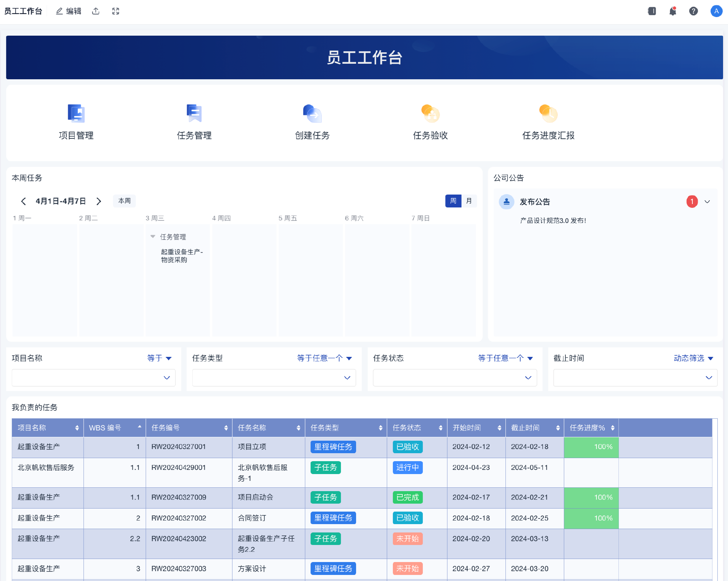The image size is (728, 581).
Task: Open the help question mark icon
Action: coord(693,11)
